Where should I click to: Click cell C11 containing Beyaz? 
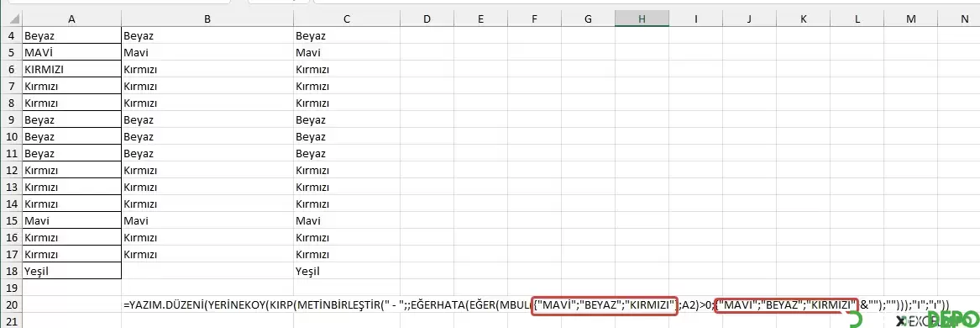(346, 153)
